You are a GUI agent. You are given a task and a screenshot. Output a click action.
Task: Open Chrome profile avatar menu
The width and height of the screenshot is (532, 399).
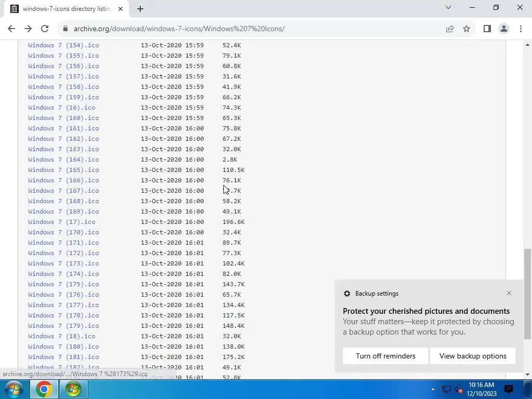coord(504,29)
